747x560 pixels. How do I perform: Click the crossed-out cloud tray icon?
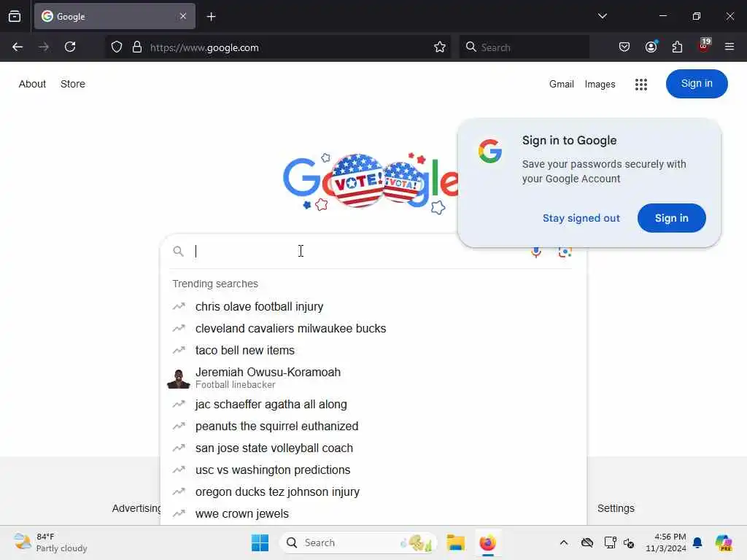pos(587,542)
